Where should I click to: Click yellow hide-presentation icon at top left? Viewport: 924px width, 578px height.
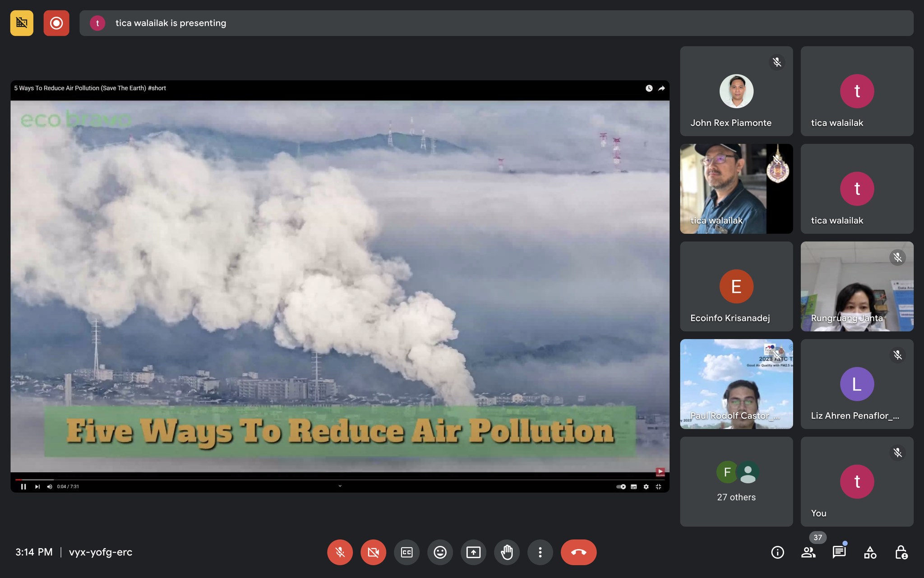click(22, 23)
